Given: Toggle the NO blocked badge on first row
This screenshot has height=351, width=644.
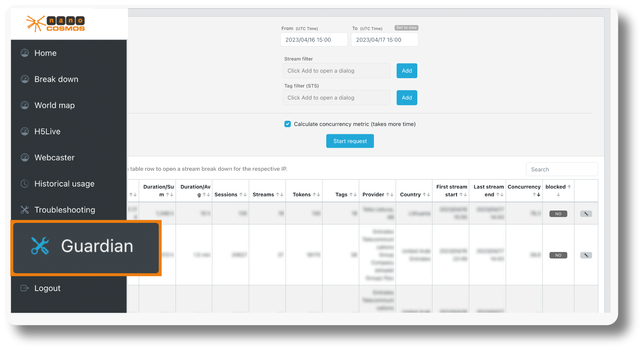Looking at the screenshot, I should 558,213.
